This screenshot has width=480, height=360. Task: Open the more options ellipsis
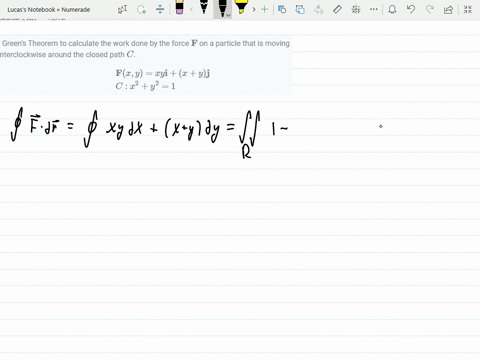tap(374, 9)
